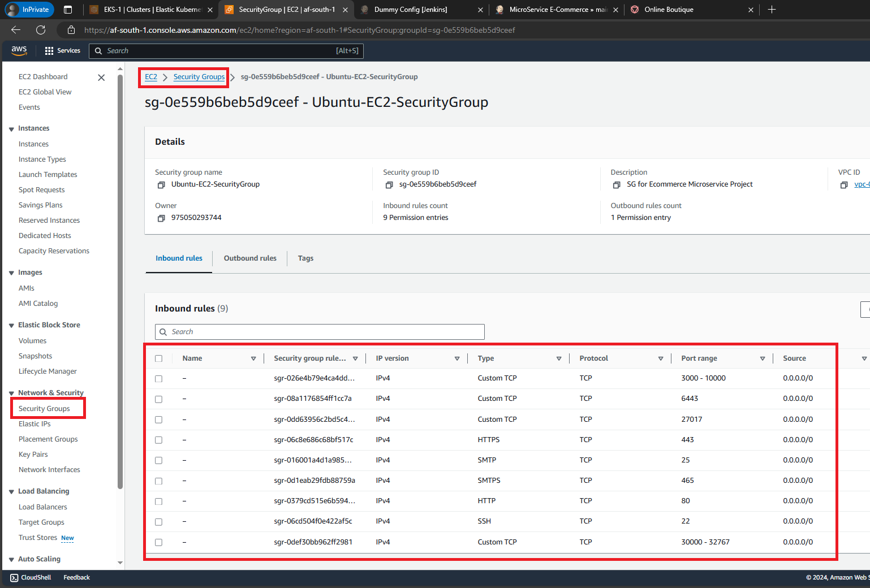Screen dimensions: 870x588
Task: Copy the security group name
Action: coord(161,185)
